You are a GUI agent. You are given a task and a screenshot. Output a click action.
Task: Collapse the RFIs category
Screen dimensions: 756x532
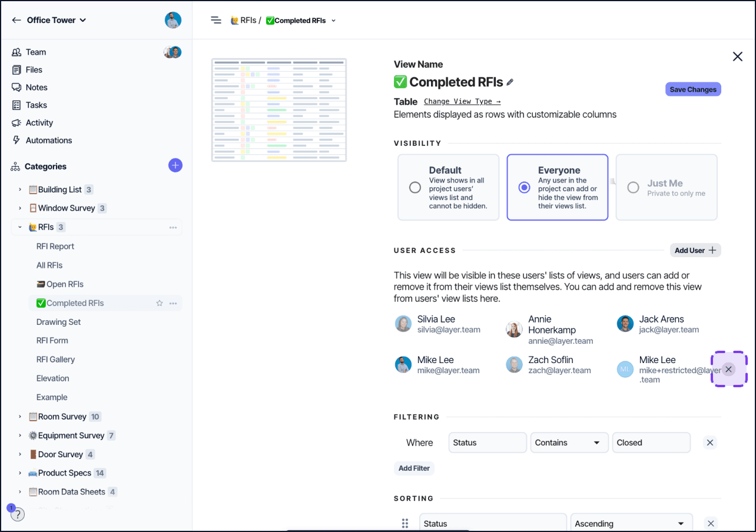(x=19, y=227)
